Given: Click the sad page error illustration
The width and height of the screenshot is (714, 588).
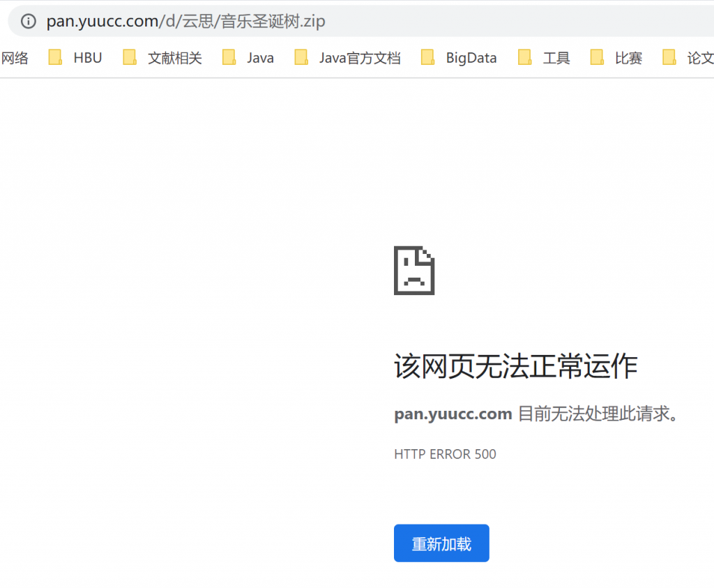Looking at the screenshot, I should coord(414,271).
